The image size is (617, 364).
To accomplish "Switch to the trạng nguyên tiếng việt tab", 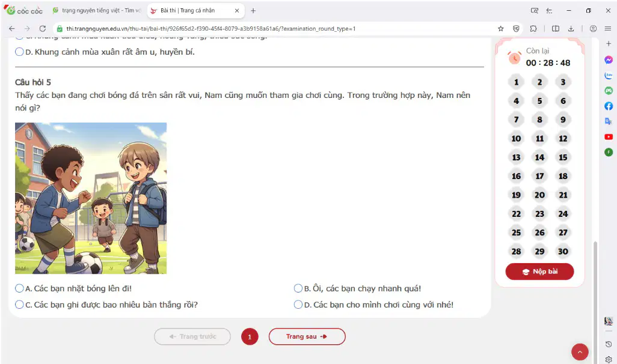I will [96, 11].
